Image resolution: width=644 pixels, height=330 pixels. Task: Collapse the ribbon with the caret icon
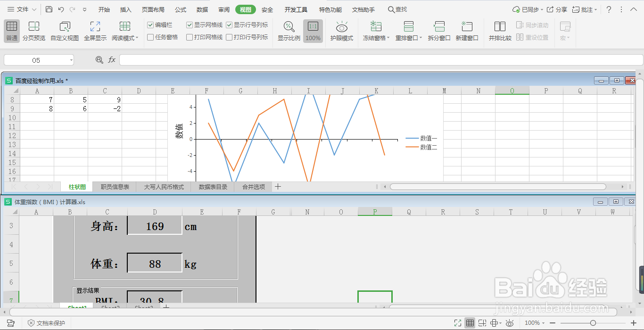tap(633, 9)
